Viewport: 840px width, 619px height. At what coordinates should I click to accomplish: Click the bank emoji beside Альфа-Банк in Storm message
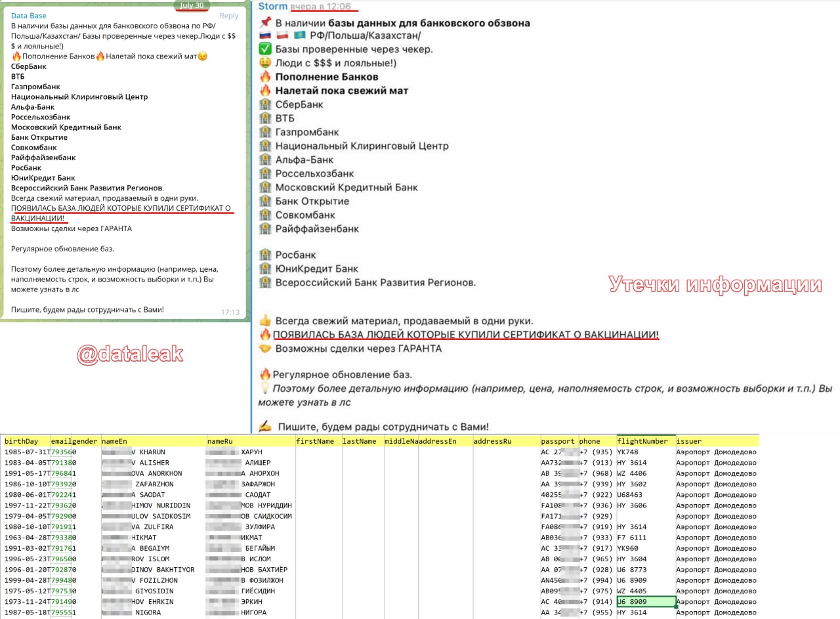pyautogui.click(x=265, y=160)
